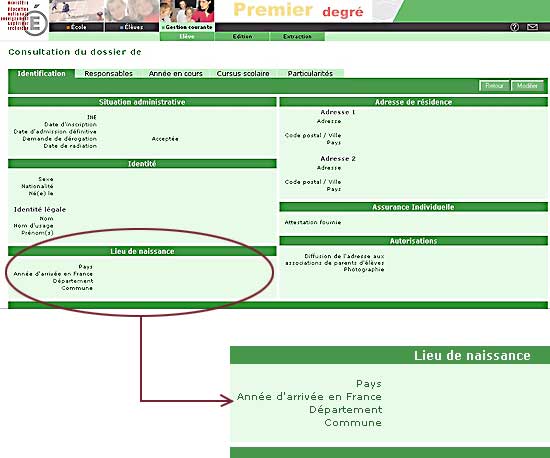Choose the Extraction submenu item
550x458 pixels.
click(297, 36)
